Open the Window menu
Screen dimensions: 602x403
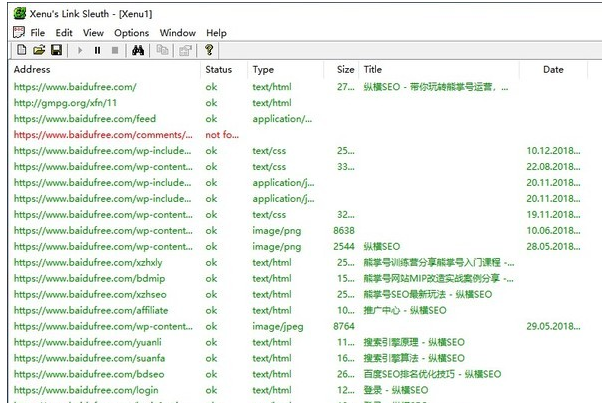tap(178, 33)
